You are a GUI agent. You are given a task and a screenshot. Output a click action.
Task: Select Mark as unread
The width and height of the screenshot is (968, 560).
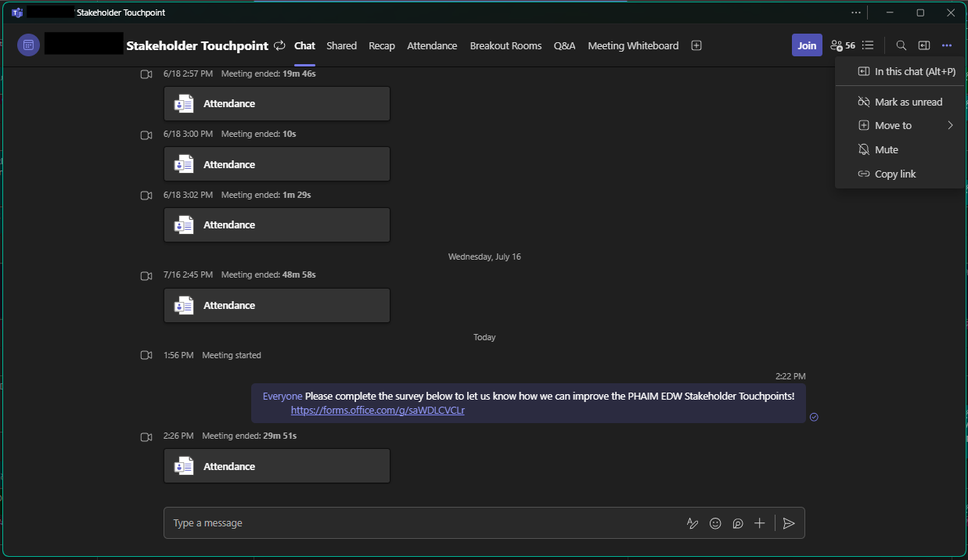[x=900, y=102]
